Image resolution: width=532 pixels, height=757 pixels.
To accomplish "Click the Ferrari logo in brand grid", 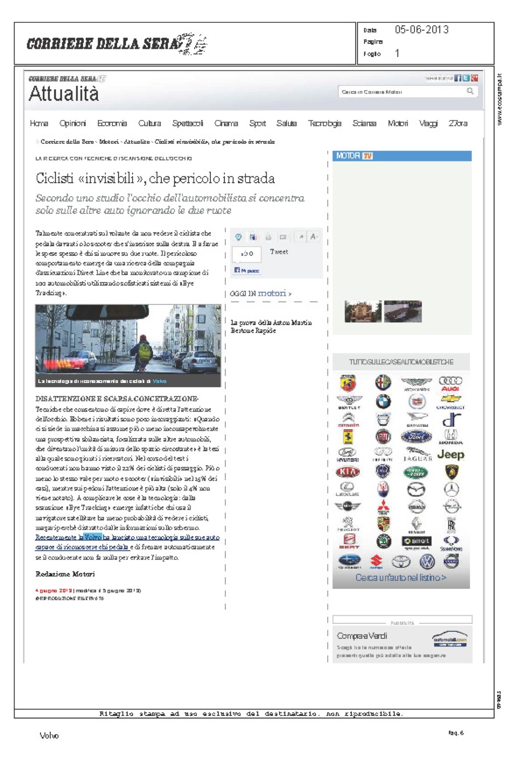I will (348, 437).
